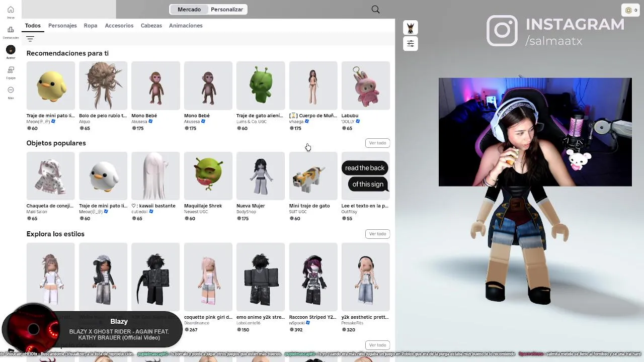This screenshot has width=644, height=362.
Task: Select the Ropa tab
Action: click(91, 26)
